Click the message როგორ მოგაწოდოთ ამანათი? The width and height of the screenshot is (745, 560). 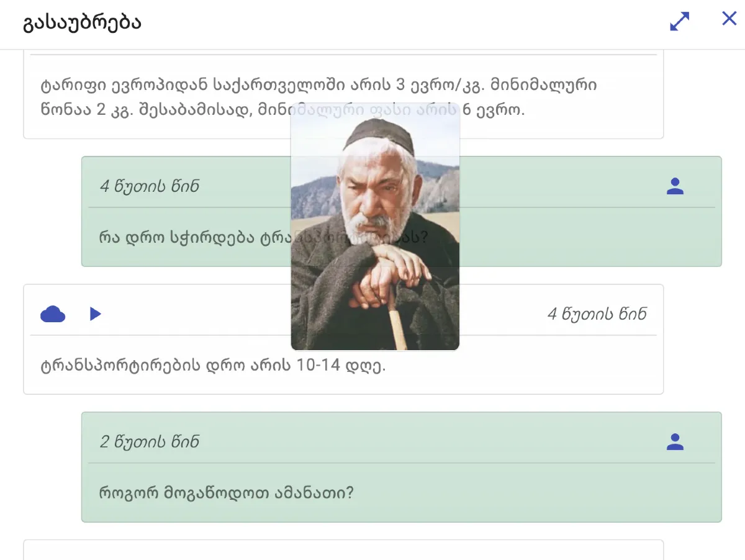click(x=227, y=493)
